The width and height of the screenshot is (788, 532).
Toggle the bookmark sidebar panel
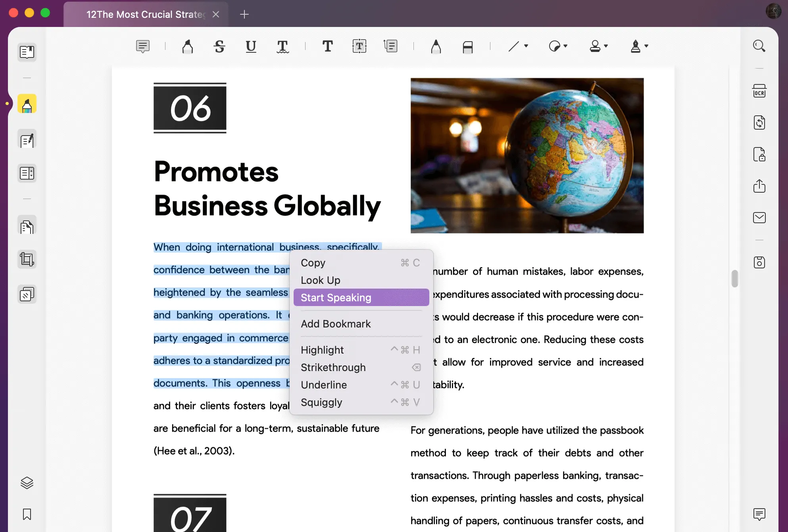(x=27, y=514)
